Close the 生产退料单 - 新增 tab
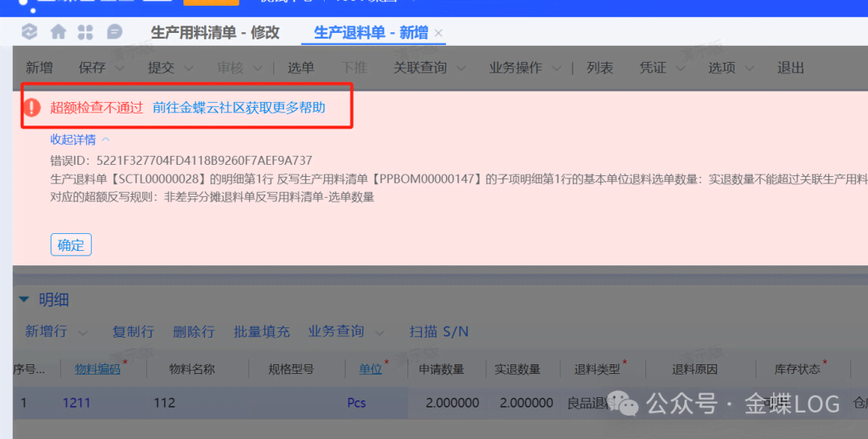This screenshot has height=439, width=868. 438,33
